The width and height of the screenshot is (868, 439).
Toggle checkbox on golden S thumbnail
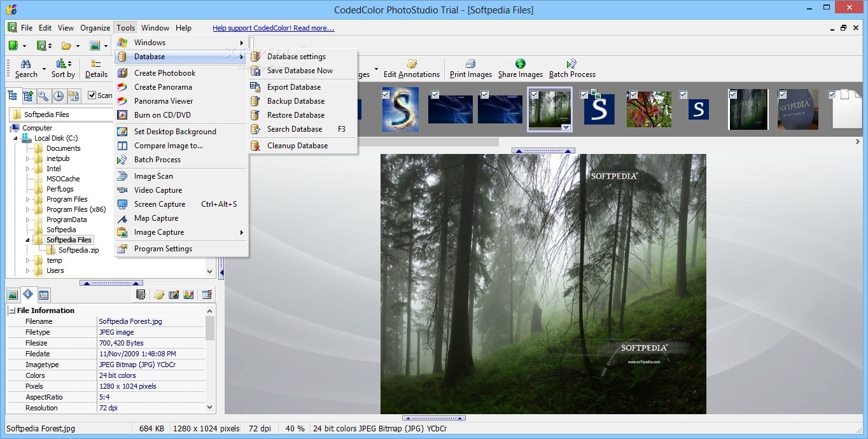(386, 94)
